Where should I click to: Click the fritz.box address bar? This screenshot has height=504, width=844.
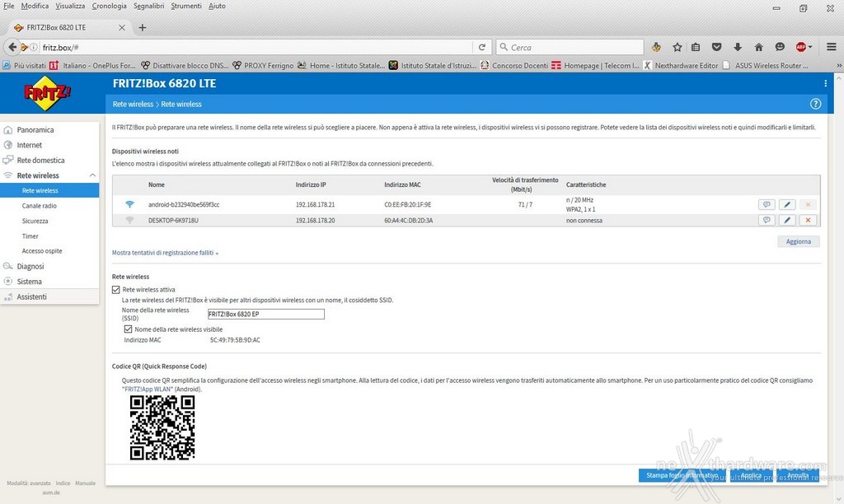256,47
